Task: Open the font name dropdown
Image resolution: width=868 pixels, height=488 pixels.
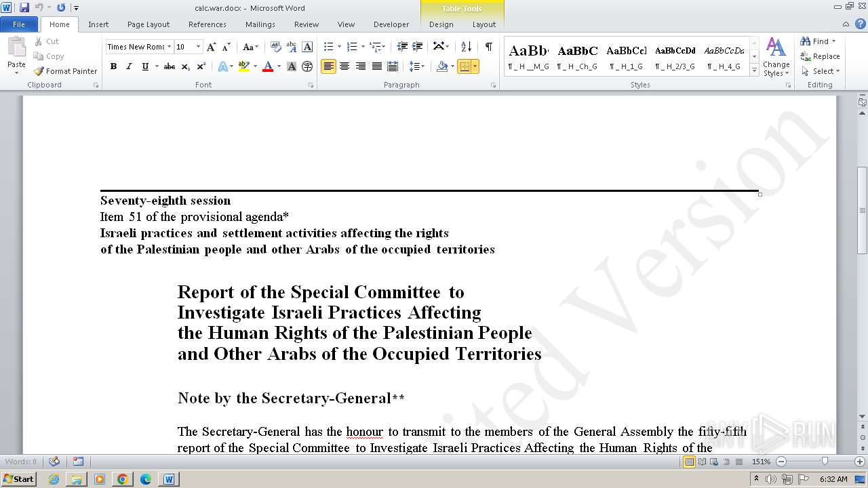Action: pos(169,47)
